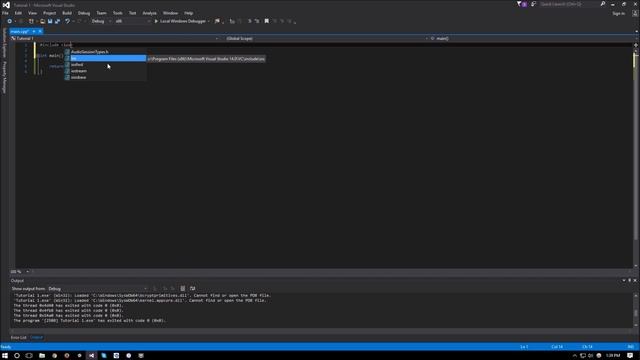Screen dimensions: 640x360
Task: Click the bookmark toolbar icon
Action: tap(267, 21)
